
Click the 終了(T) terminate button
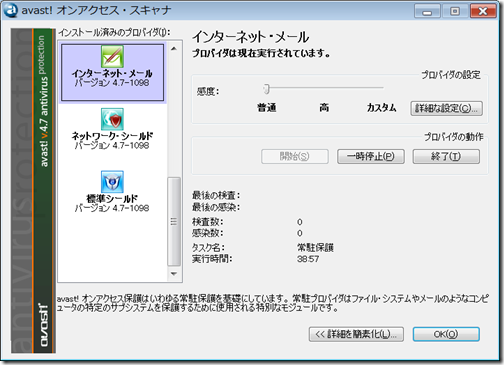click(x=446, y=156)
